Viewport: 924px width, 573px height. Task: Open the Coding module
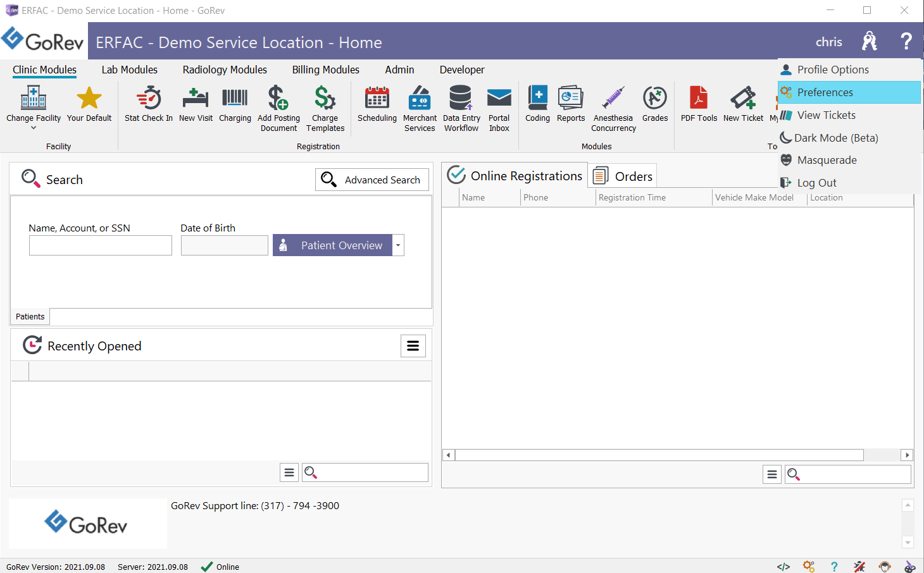pyautogui.click(x=538, y=104)
